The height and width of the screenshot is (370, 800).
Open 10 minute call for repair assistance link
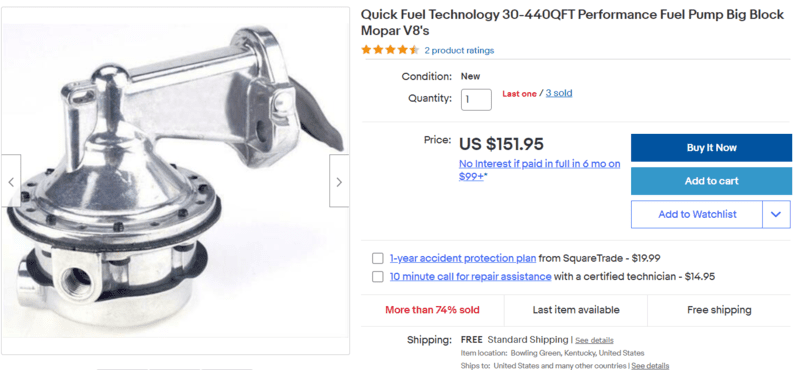click(470, 277)
